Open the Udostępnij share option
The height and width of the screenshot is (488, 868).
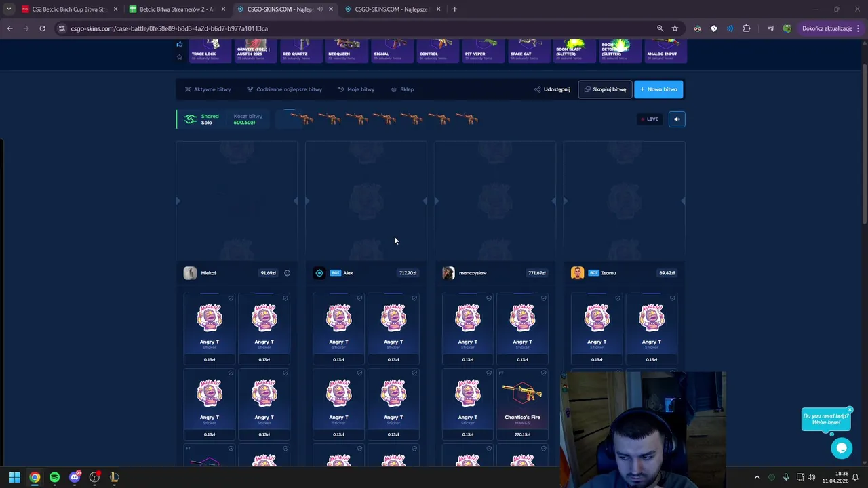pyautogui.click(x=552, y=89)
